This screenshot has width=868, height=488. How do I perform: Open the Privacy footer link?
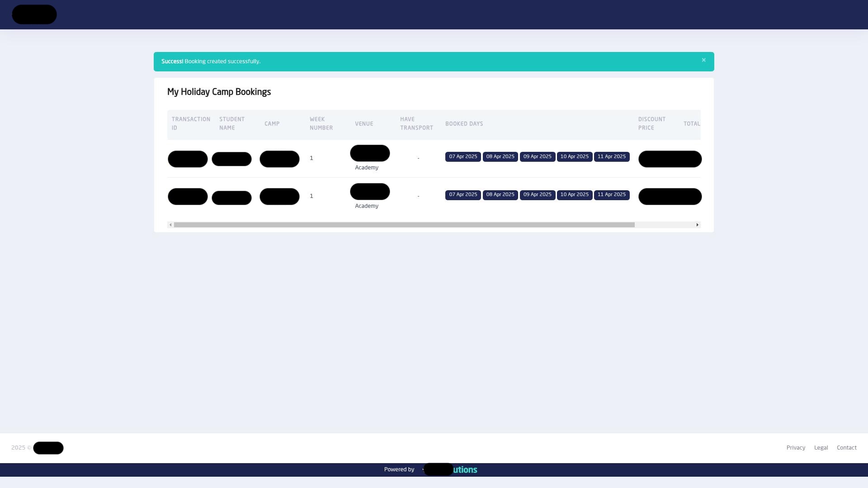pyautogui.click(x=796, y=448)
